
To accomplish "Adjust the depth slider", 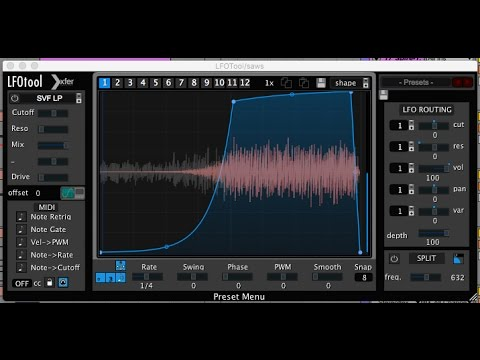I will coord(434,233).
